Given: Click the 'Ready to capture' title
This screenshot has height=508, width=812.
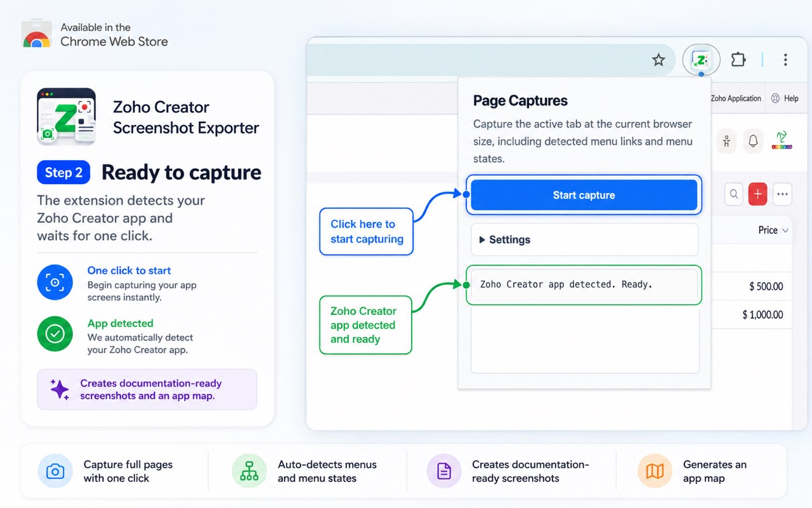Looking at the screenshot, I should [x=181, y=173].
